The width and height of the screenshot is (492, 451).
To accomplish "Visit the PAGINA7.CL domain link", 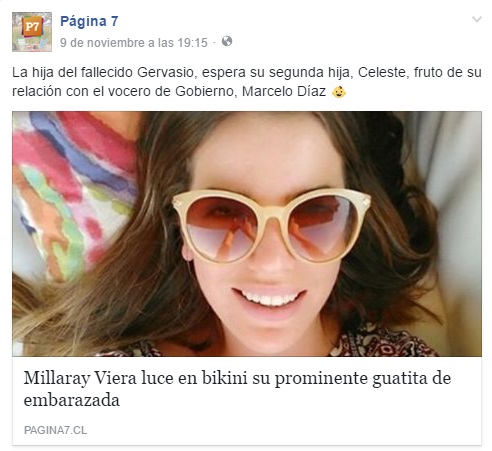I will coord(56,430).
